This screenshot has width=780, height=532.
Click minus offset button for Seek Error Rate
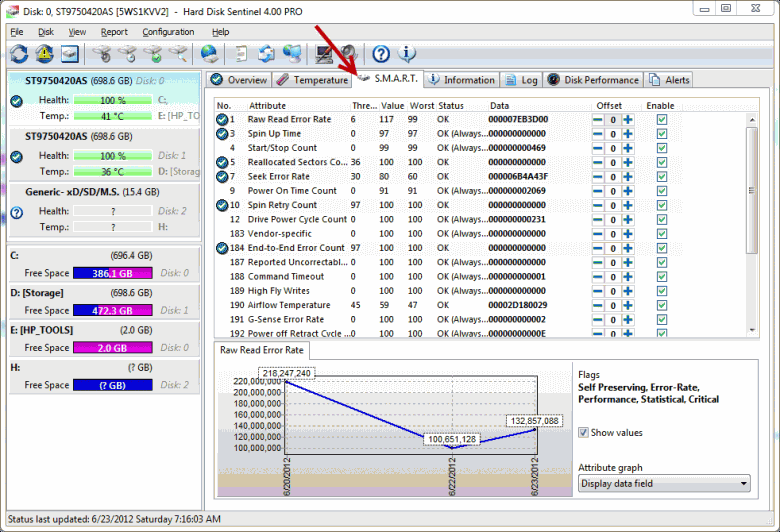(x=598, y=177)
